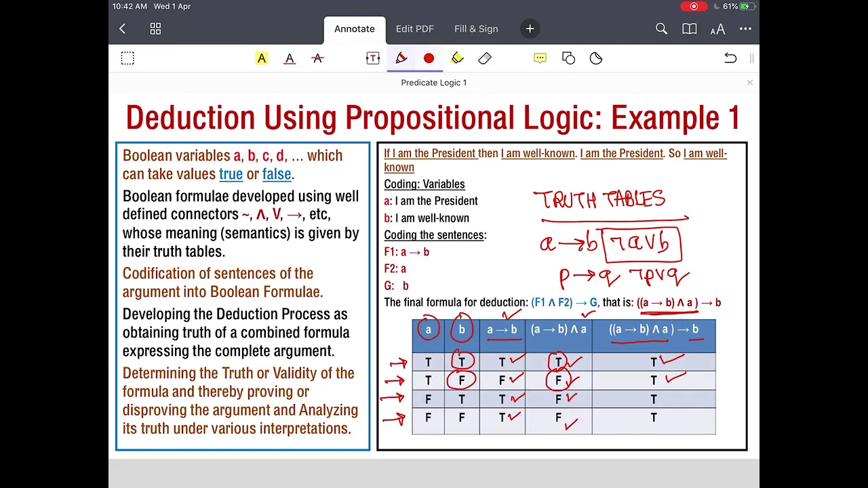868x488 pixels.
Task: Grab the toolbar drag handle
Action: (x=751, y=58)
